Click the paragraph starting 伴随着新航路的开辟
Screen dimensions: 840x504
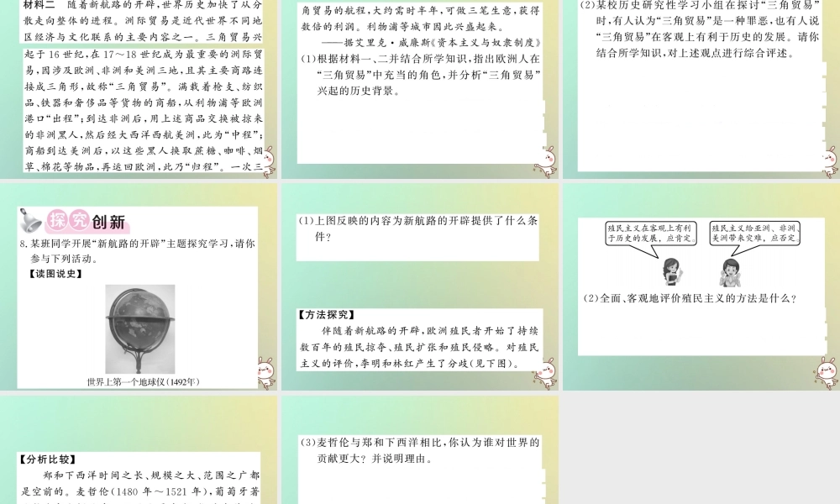coord(419,347)
